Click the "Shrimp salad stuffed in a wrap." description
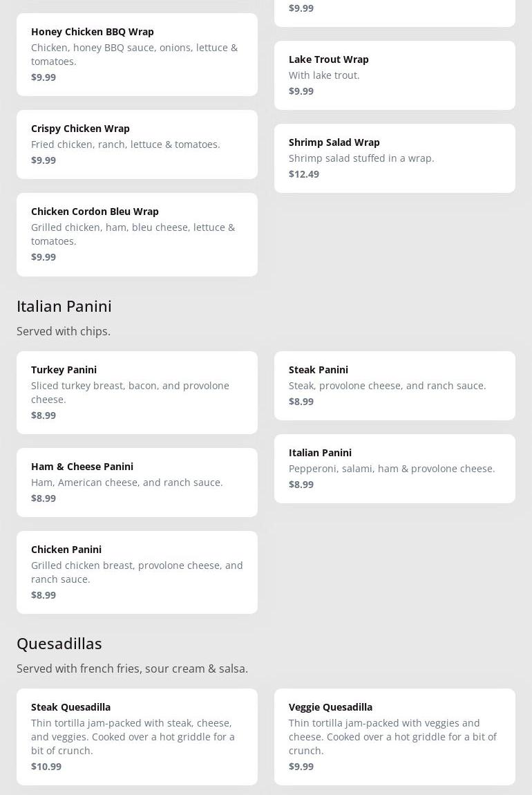The width and height of the screenshot is (532, 795). [361, 158]
